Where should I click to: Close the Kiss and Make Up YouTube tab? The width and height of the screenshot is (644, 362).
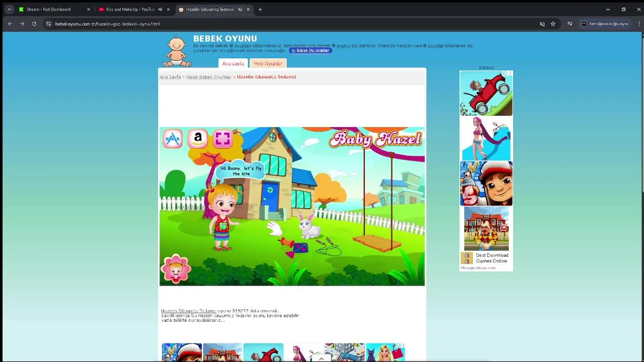[x=169, y=9]
